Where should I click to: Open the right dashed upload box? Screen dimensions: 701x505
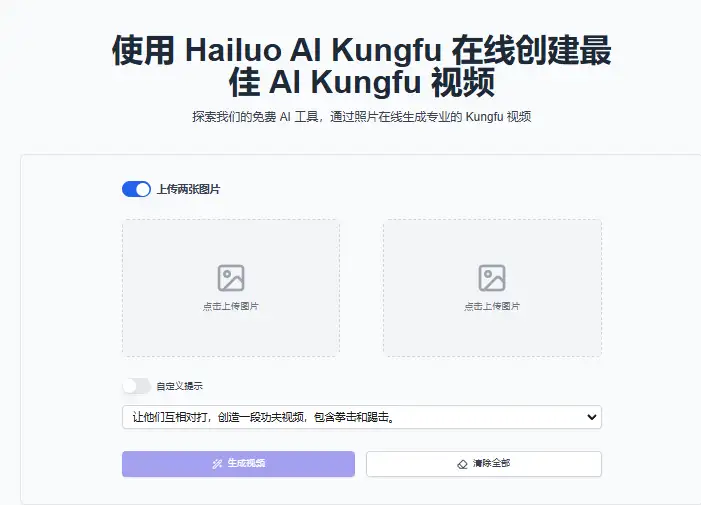[x=492, y=288]
